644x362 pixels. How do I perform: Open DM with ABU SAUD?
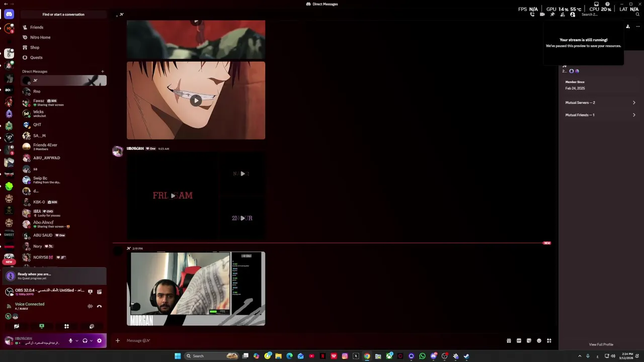point(63,235)
